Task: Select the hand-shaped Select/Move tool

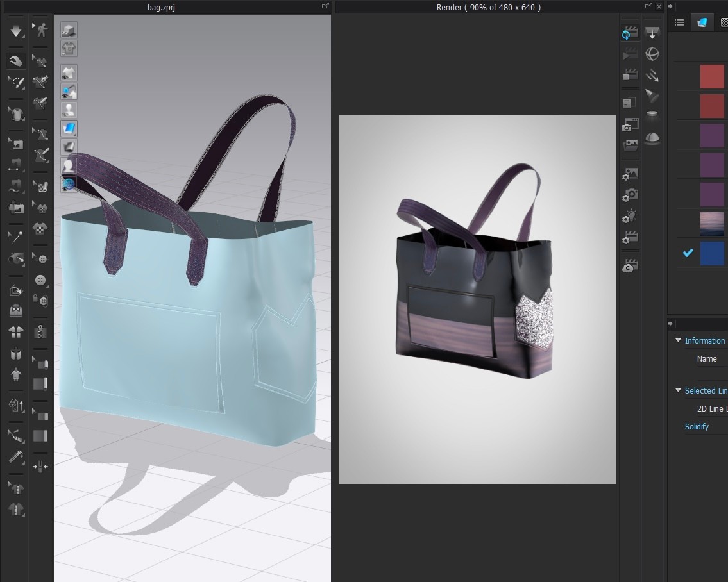Action: pyautogui.click(x=16, y=60)
